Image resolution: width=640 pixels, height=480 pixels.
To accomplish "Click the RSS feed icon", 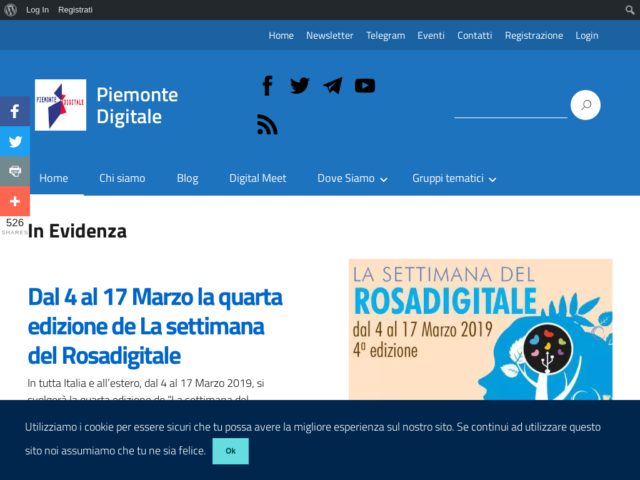I will click(x=267, y=124).
